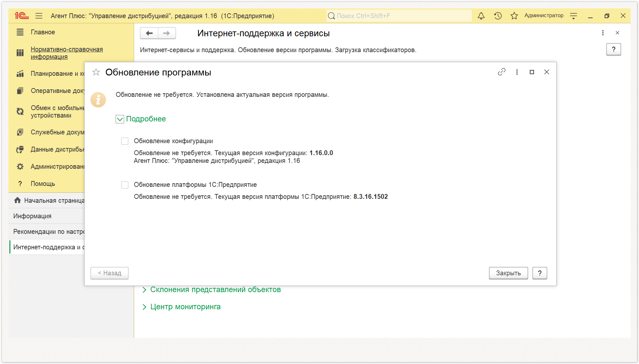Go forward with right arrow button

click(x=167, y=33)
